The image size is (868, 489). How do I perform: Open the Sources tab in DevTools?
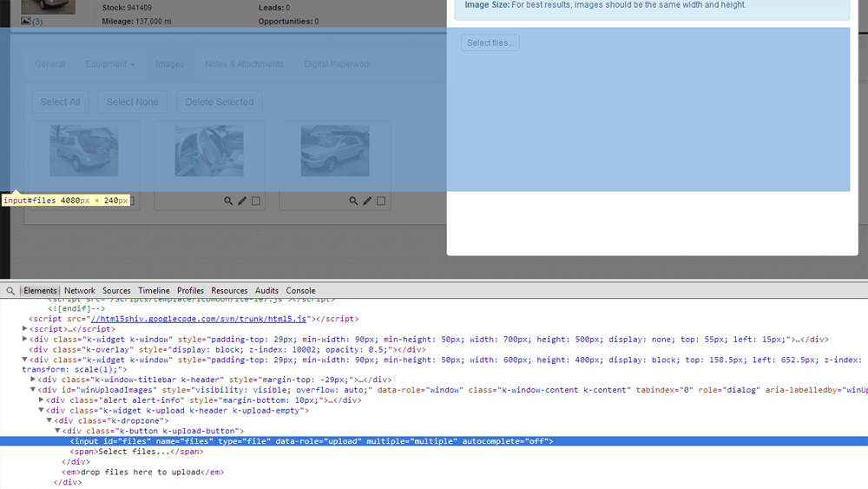pyautogui.click(x=116, y=291)
